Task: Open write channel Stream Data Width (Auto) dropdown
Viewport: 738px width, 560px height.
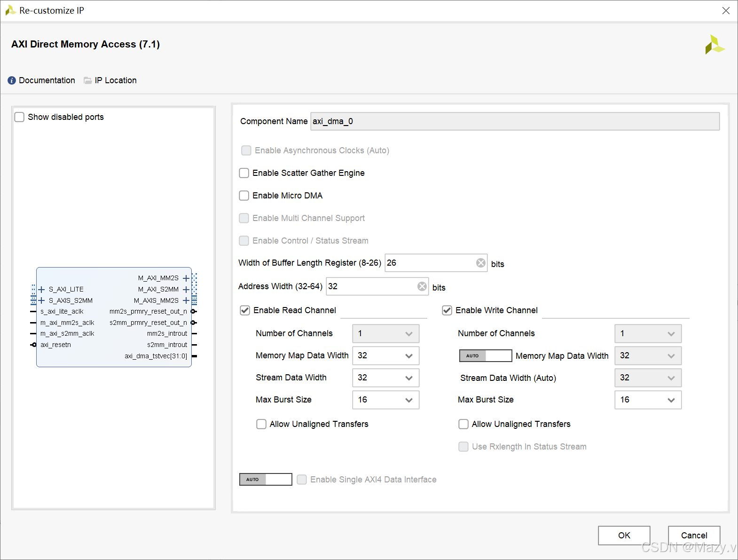Action: tap(648, 378)
